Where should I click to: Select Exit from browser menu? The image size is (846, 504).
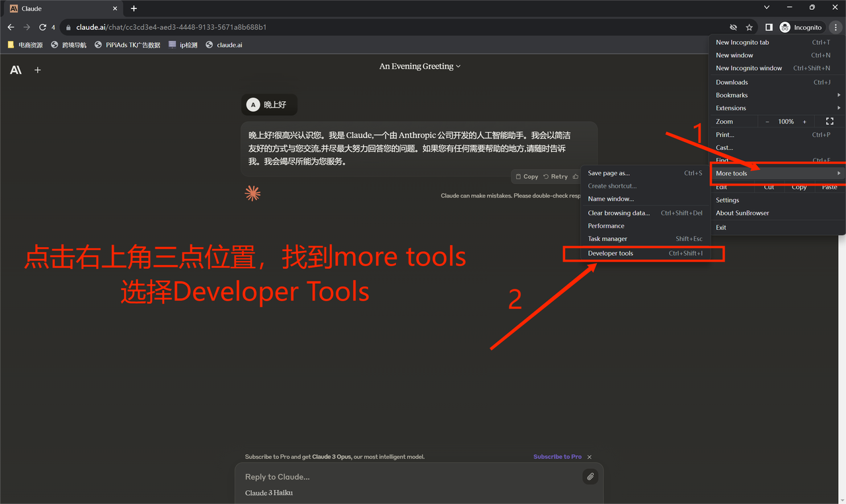[x=777, y=227]
